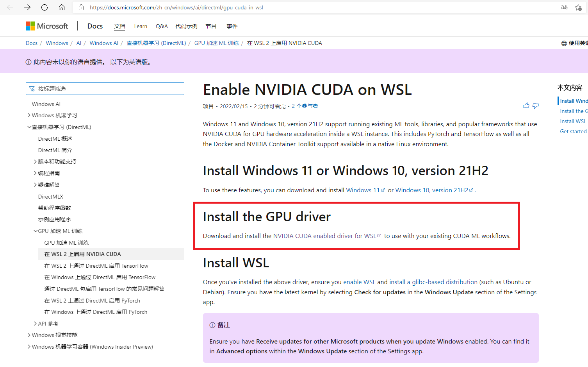Click the info icon beside 备注
The height and width of the screenshot is (367, 588).
pyautogui.click(x=212, y=325)
